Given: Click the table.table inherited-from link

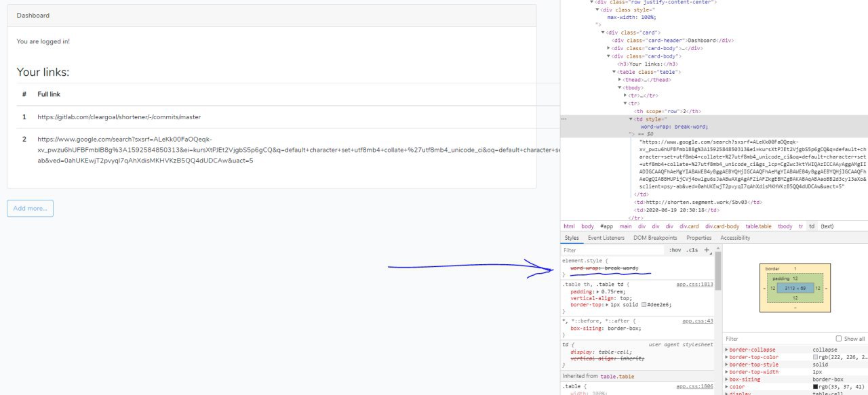Looking at the screenshot, I should tap(617, 376).
